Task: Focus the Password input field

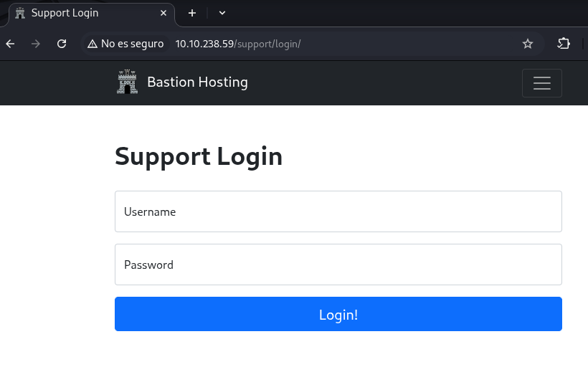Action: pos(338,264)
